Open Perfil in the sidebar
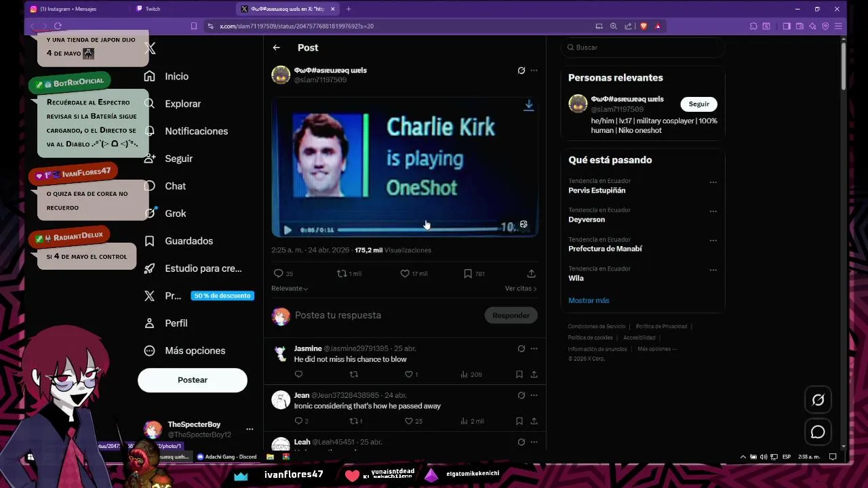This screenshot has width=868, height=488. click(x=176, y=323)
